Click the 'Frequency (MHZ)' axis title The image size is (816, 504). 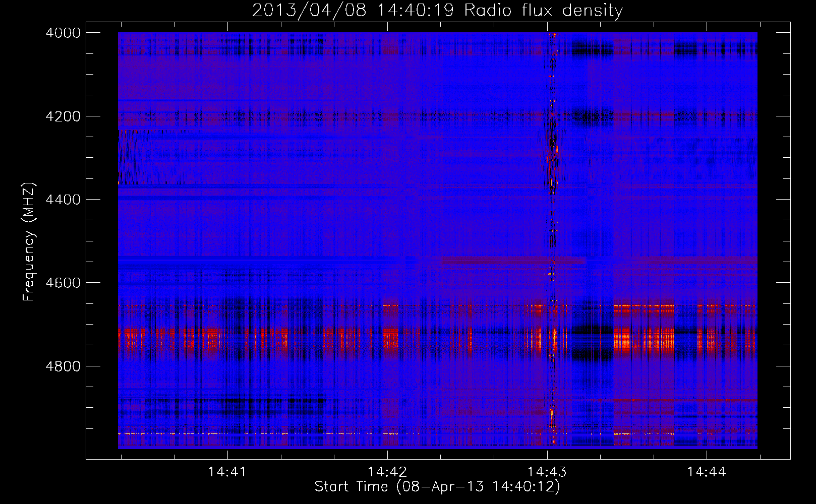pos(29,242)
